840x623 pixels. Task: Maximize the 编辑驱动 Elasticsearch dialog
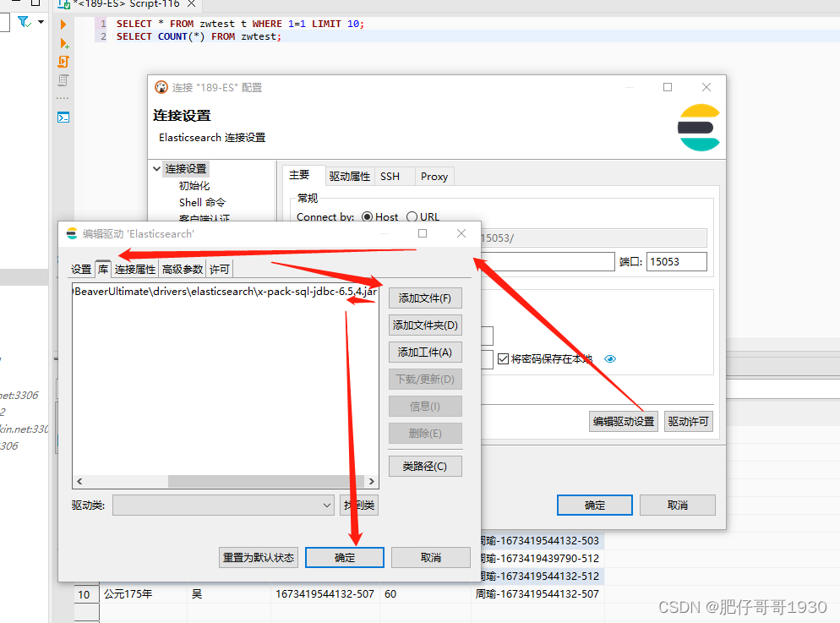click(x=423, y=233)
